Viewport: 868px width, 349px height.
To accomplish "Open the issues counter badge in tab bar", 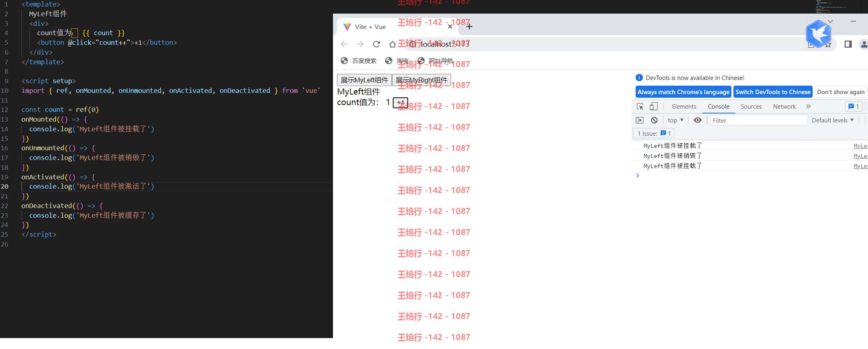I will (x=854, y=107).
